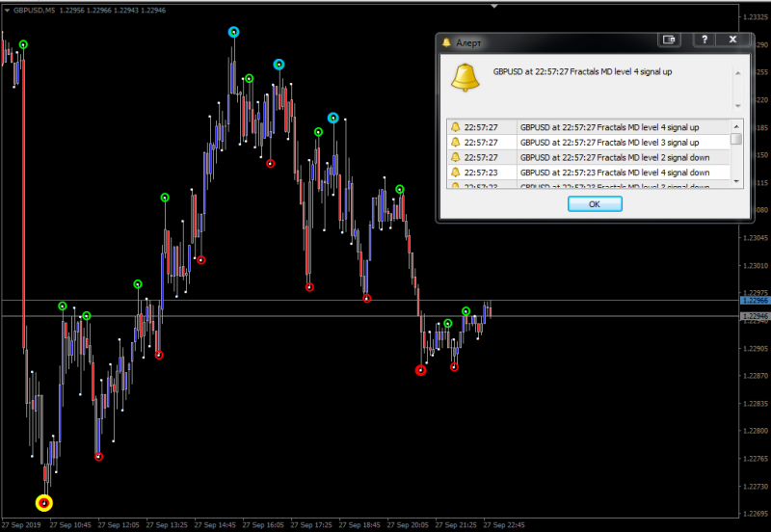Click the alert list scrollbar up arrow
The height and width of the screenshot is (532, 771).
click(736, 126)
